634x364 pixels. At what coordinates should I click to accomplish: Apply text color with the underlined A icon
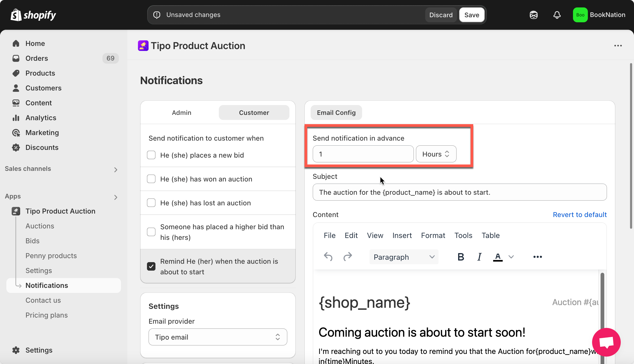pos(498,257)
